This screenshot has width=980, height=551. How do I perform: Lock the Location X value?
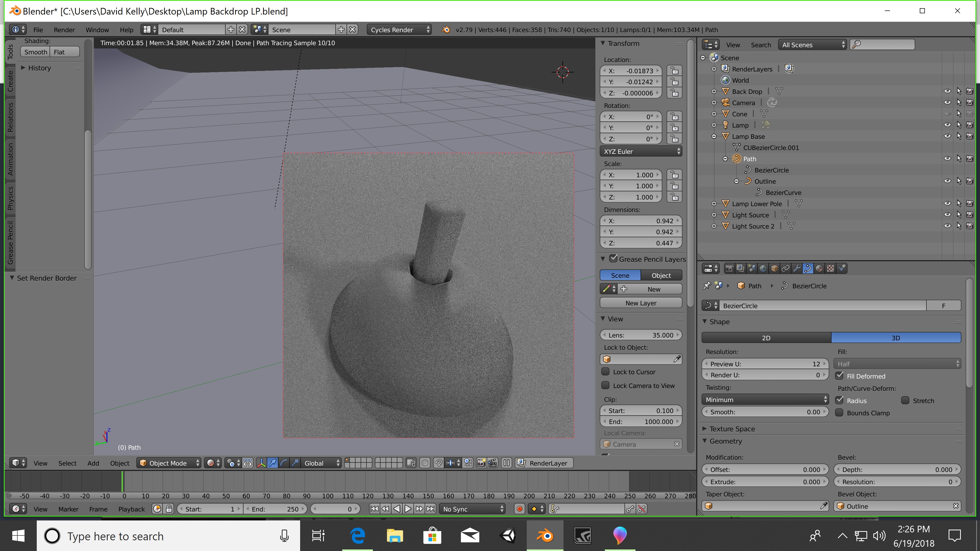click(675, 71)
